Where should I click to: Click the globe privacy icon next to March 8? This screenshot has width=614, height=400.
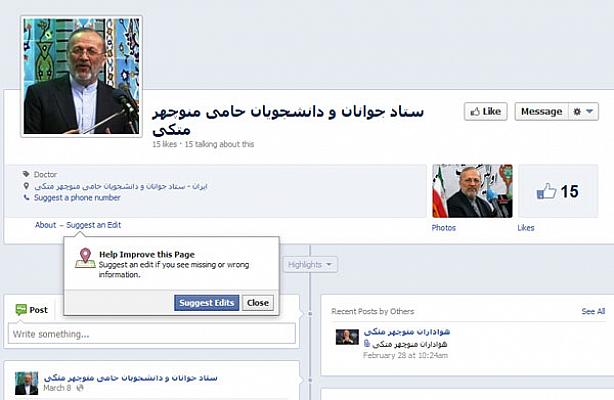(80, 388)
